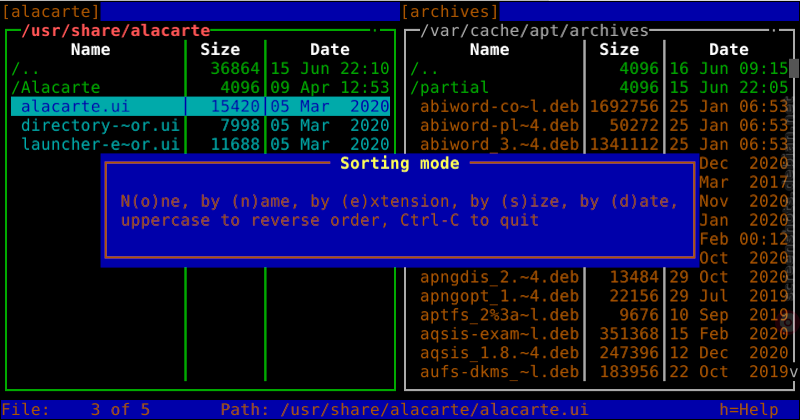Viewport: 800px width, 420px height.
Task: Click the by (e)xtension sorting option text
Action: tap(385, 201)
